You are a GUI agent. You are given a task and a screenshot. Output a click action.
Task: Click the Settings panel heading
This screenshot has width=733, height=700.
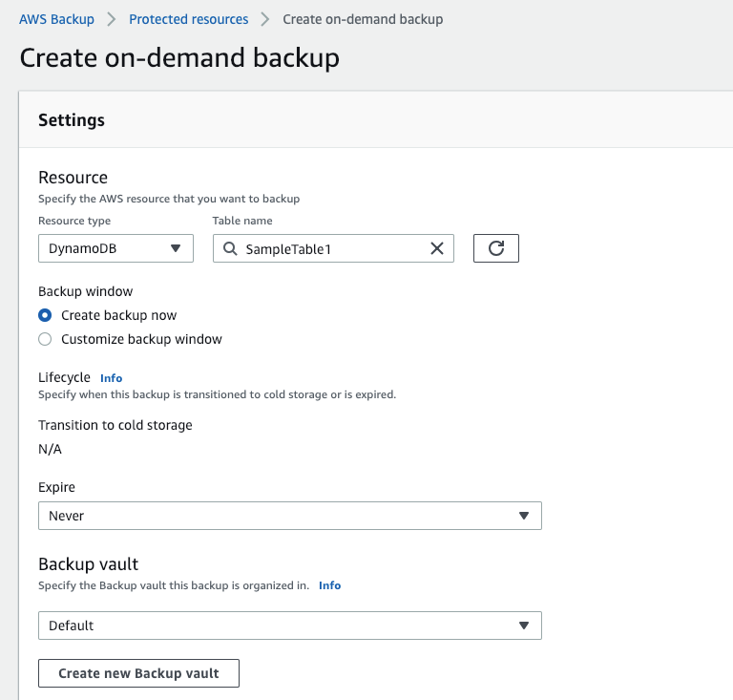pyautogui.click(x=72, y=120)
